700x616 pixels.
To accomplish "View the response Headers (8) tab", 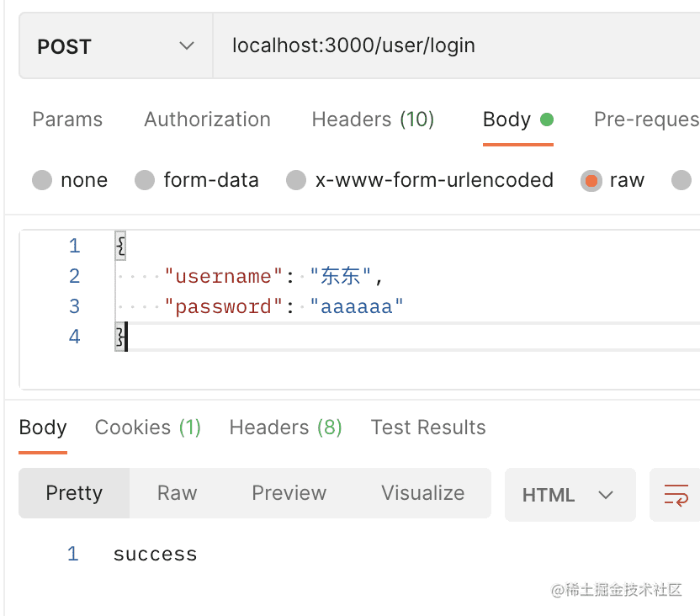I will coord(285,427).
